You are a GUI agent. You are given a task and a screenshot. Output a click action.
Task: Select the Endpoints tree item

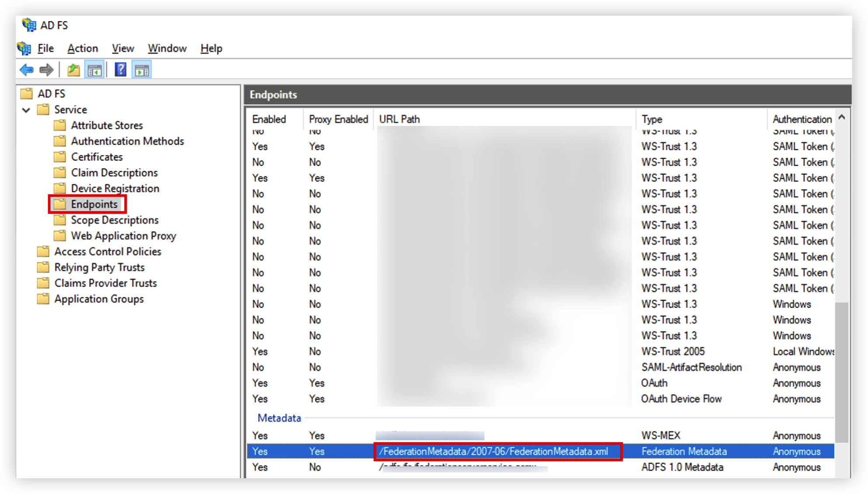(94, 204)
